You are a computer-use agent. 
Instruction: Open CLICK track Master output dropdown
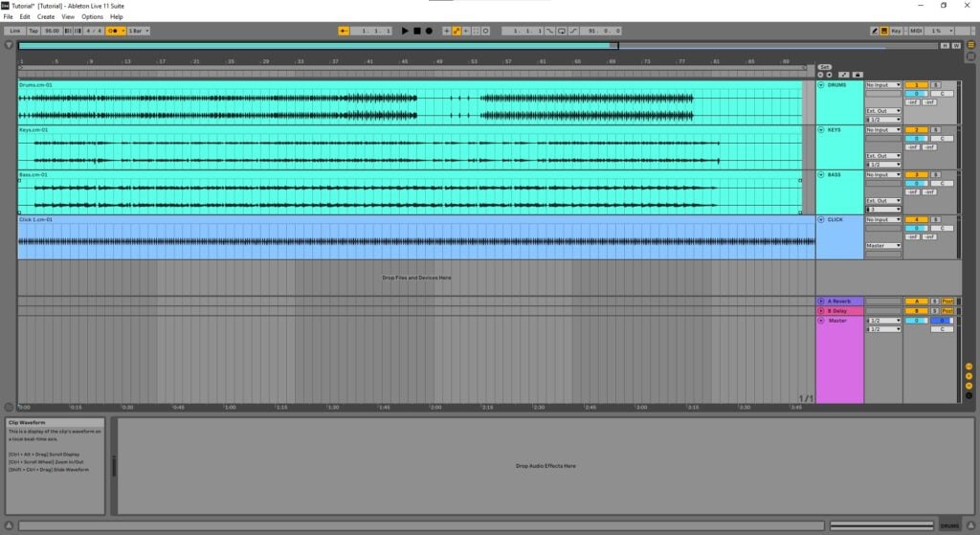point(883,246)
